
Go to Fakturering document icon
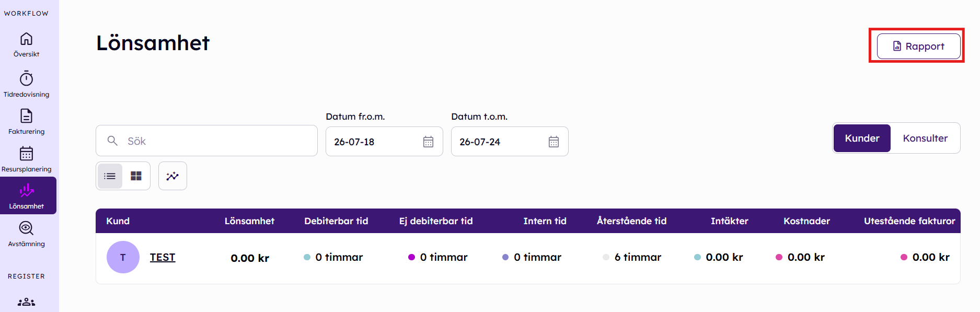point(26,116)
